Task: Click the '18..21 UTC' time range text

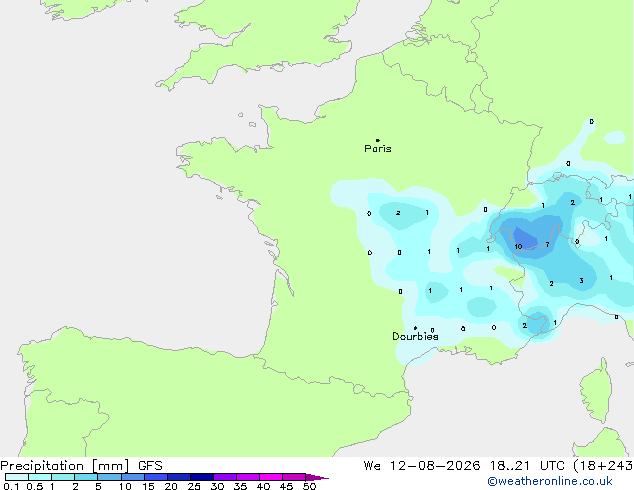Action: pos(528,466)
